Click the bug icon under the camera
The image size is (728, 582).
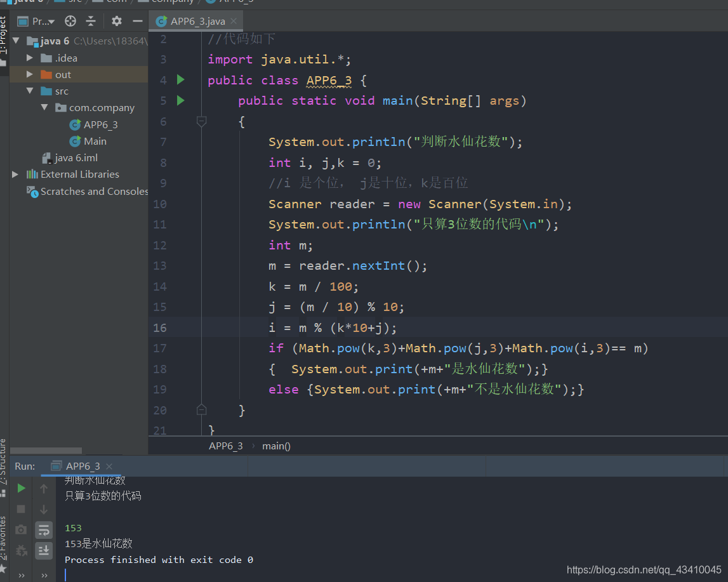click(21, 550)
